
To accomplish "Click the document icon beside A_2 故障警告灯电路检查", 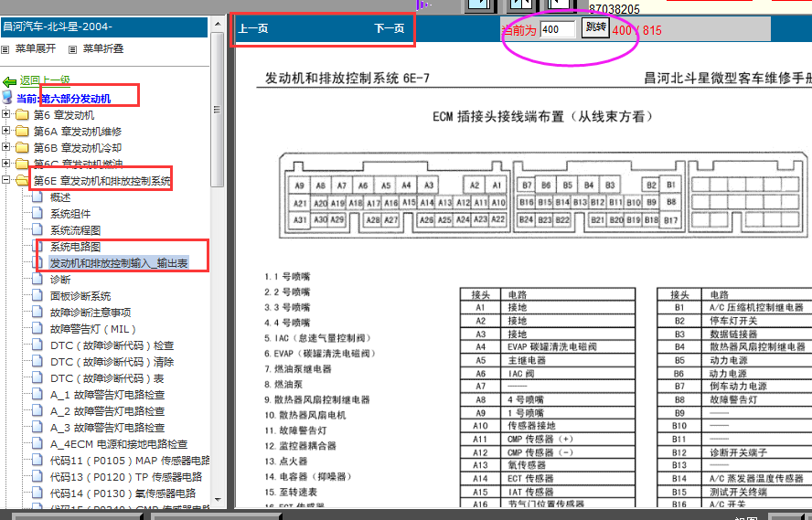I will 37,411.
